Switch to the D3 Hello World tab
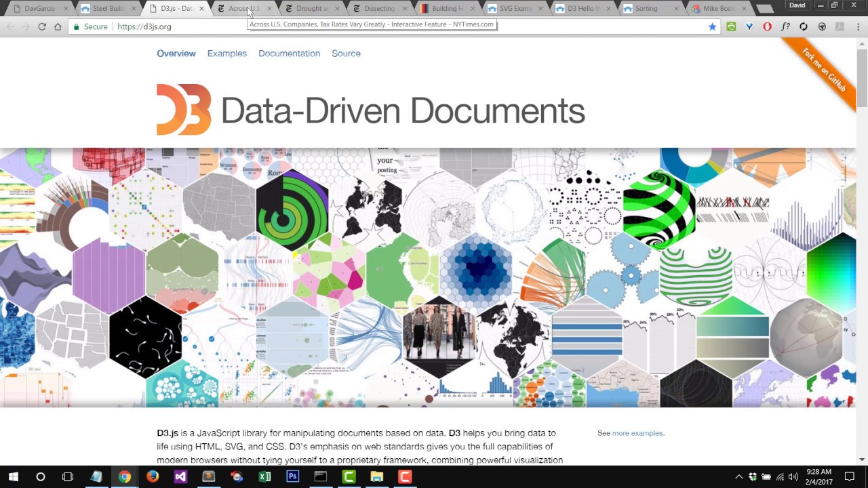868x488 pixels. coord(585,8)
